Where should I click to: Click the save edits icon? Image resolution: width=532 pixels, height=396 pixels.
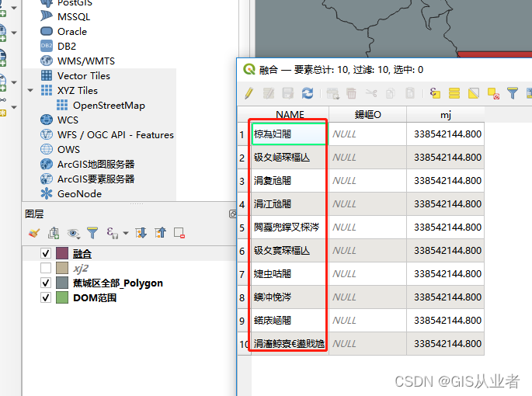[x=287, y=93]
